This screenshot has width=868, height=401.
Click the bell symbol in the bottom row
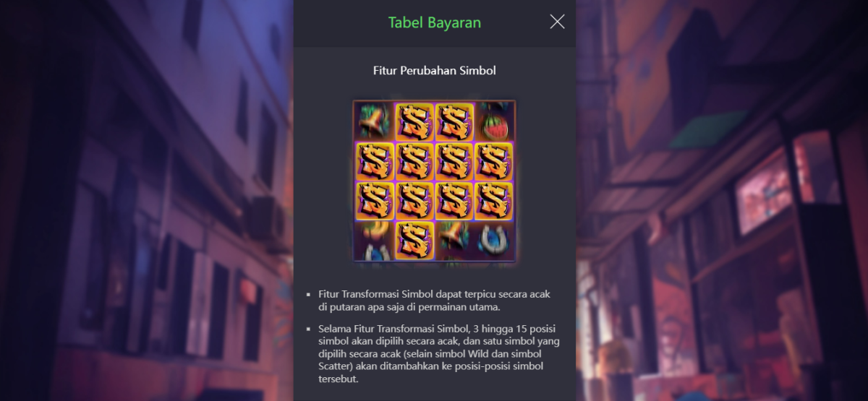454,241
